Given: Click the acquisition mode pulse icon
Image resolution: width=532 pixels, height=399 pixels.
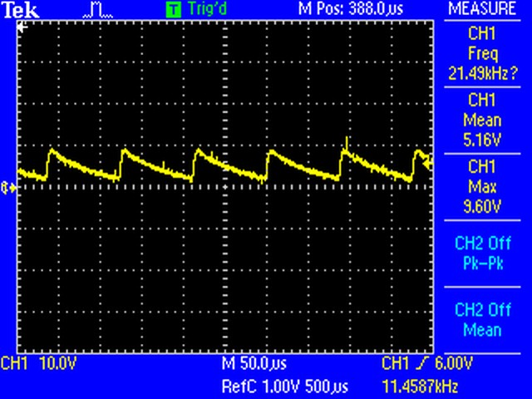Looking at the screenshot, I should point(99,10).
